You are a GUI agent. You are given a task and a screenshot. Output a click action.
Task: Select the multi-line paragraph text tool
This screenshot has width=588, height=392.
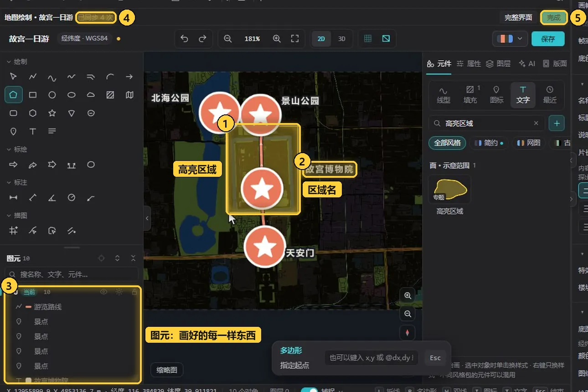coord(52,131)
